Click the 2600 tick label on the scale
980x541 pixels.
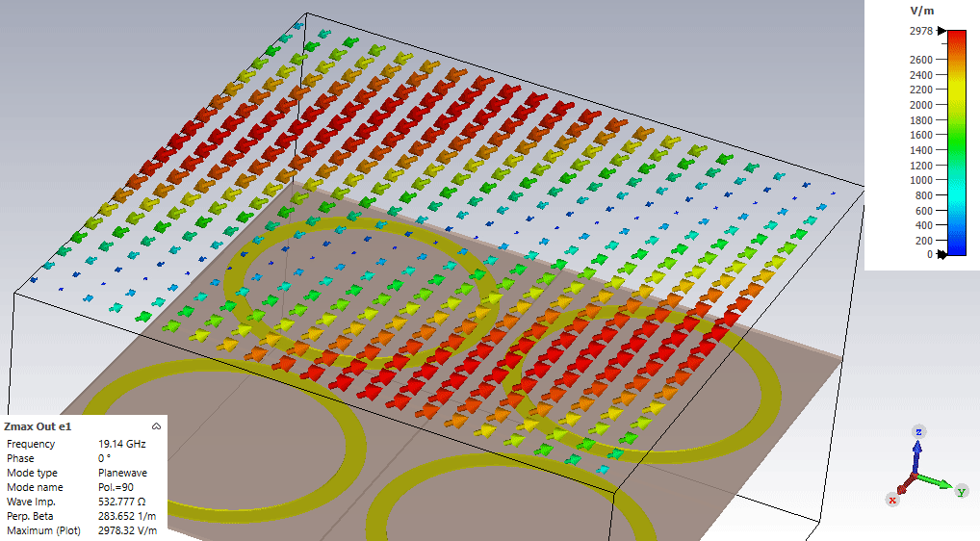[x=920, y=60]
